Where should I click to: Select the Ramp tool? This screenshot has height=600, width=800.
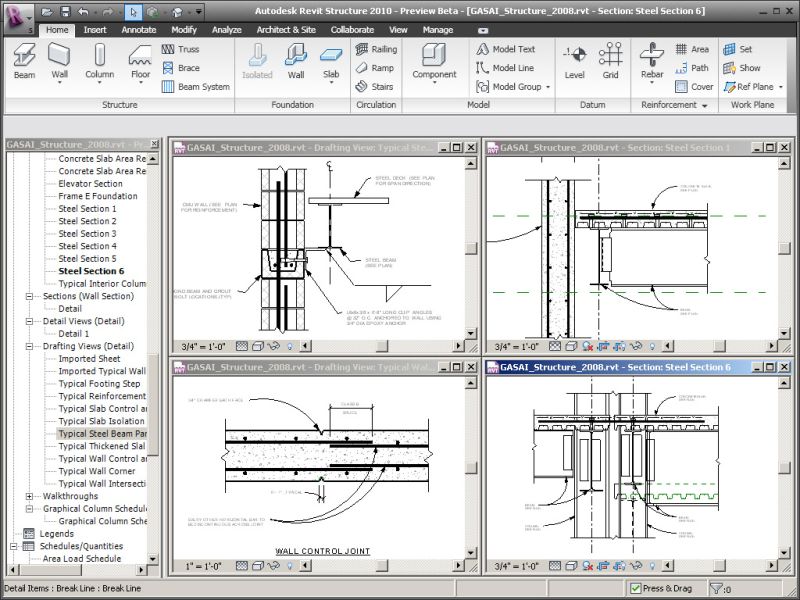point(374,68)
